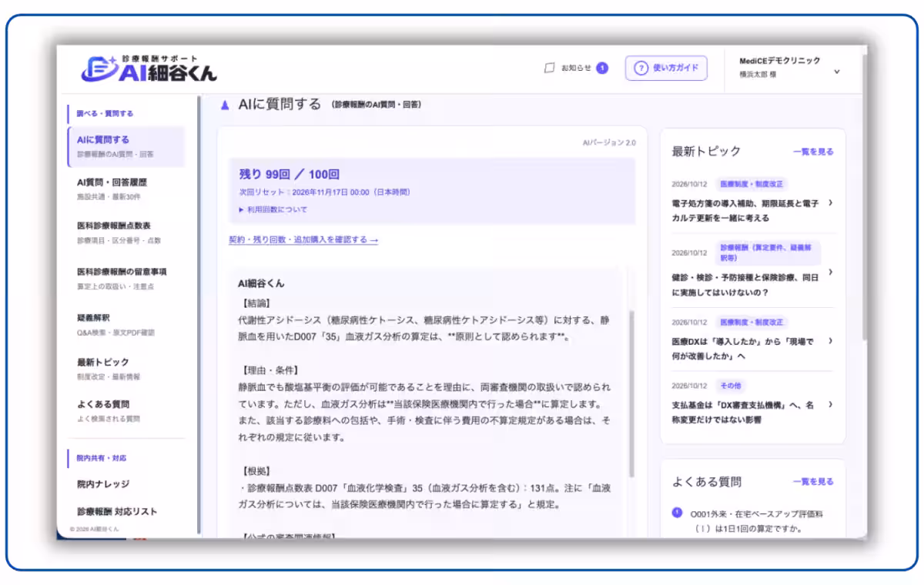The height and width of the screenshot is (585, 924).
Task: Open 院内ナレッジ in the sidebar
Action: point(103,484)
